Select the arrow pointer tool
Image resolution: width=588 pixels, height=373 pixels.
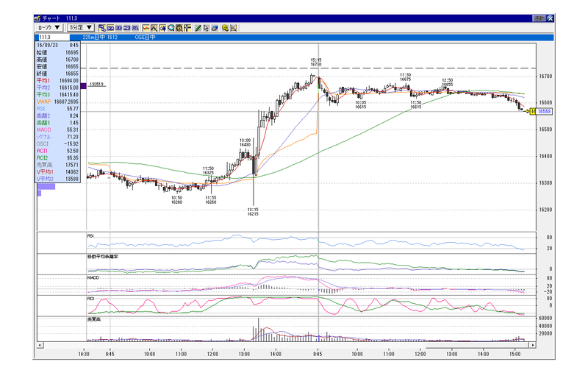click(x=206, y=28)
